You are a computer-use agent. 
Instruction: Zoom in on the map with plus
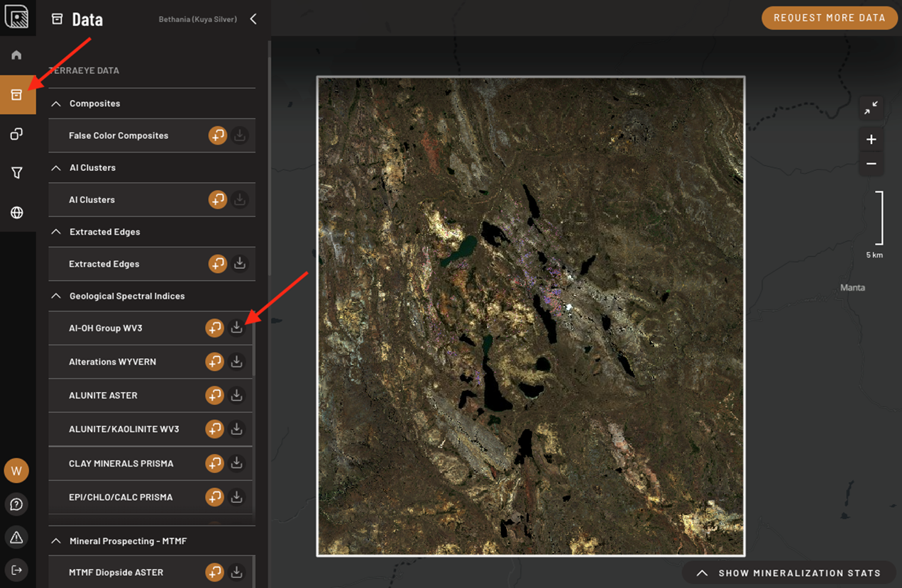(871, 140)
